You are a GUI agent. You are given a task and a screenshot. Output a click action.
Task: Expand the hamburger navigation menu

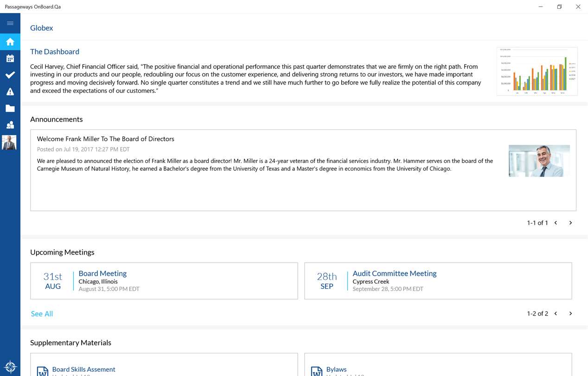click(x=10, y=23)
